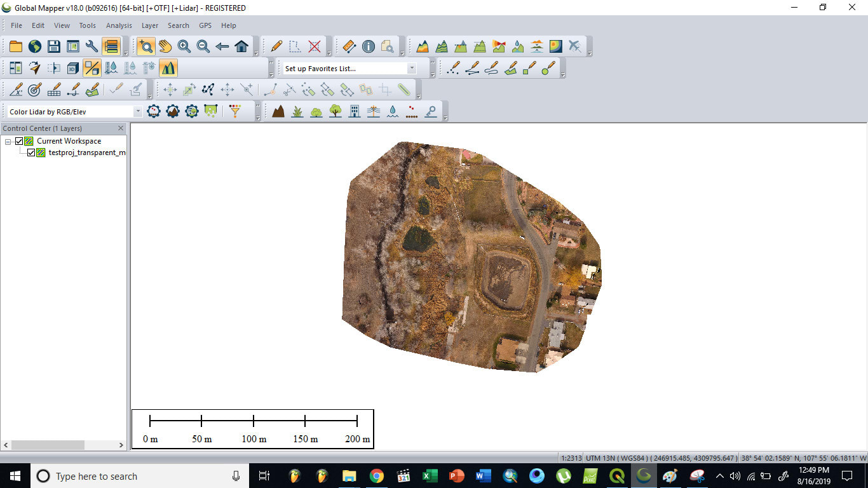Activate the Feature Info tool

[369, 46]
